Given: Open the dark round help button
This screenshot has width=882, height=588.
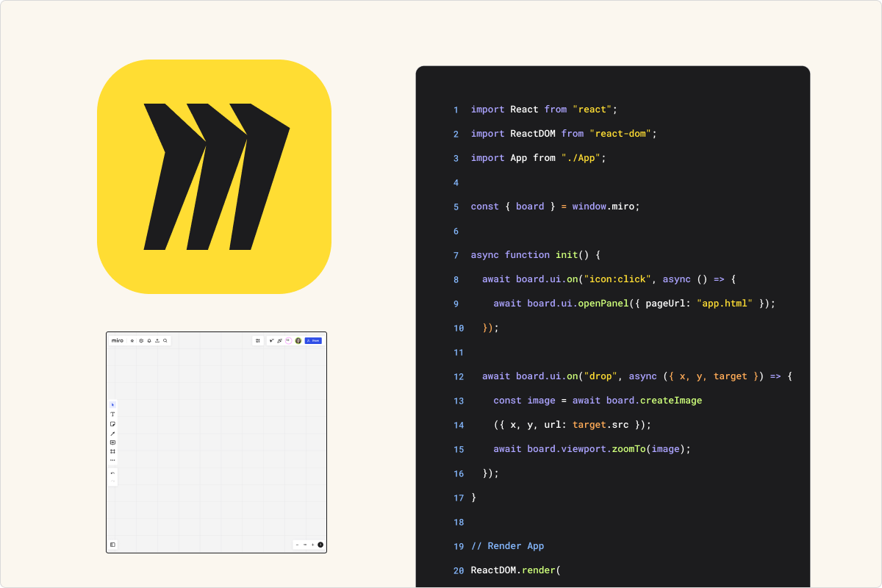Looking at the screenshot, I should point(320,545).
